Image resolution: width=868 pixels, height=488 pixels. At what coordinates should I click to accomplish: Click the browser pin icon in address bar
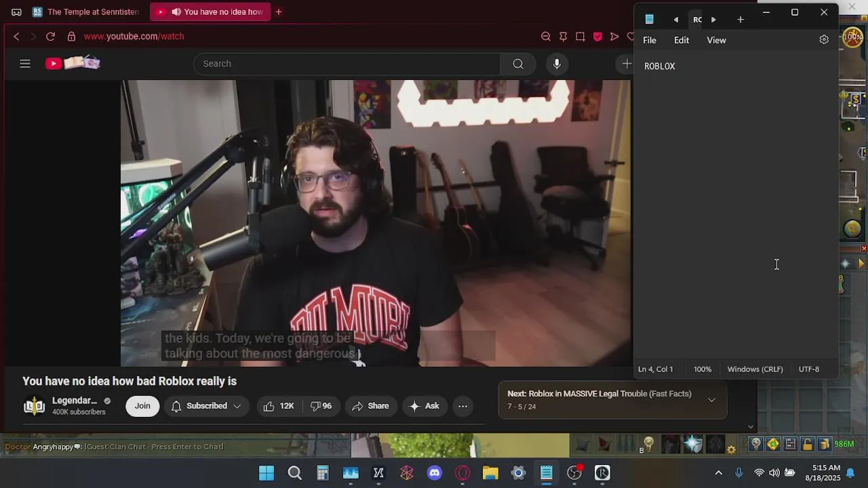[563, 37]
